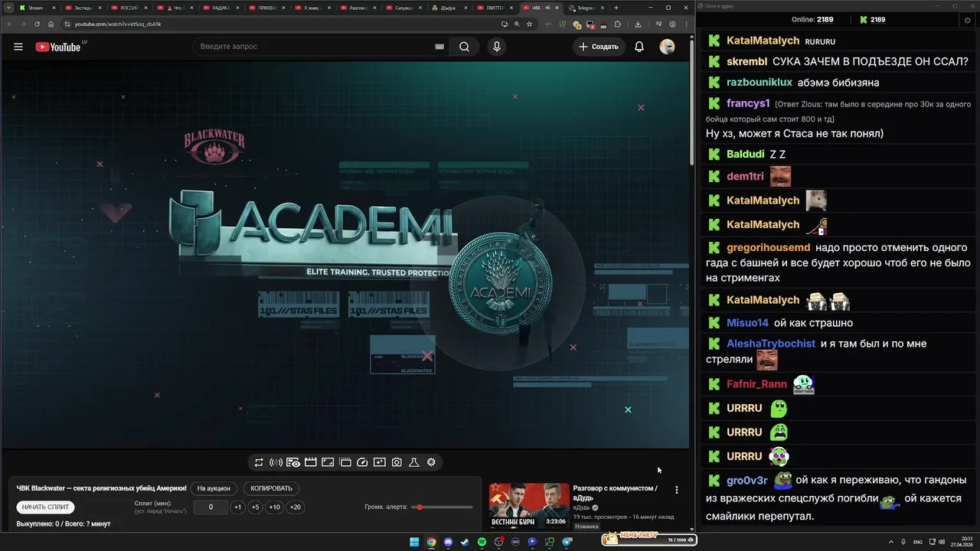Click the add-screen plus icon in toolbar

click(380, 462)
